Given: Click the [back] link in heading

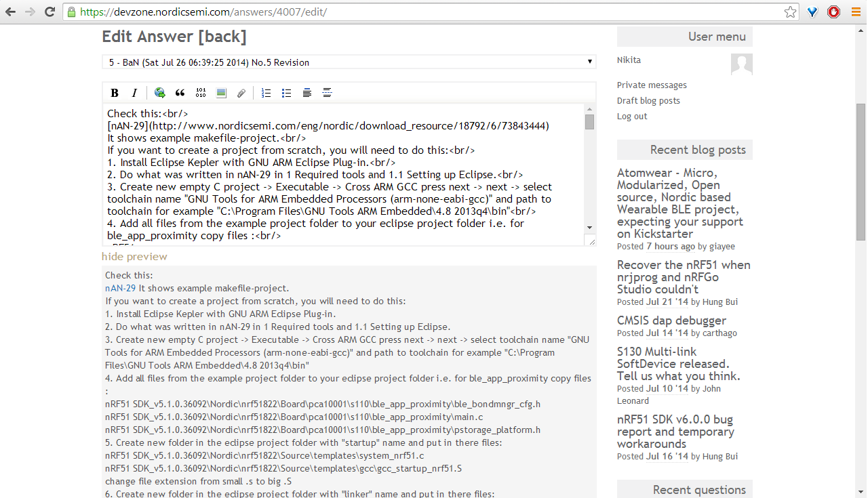Looking at the screenshot, I should click(x=222, y=37).
